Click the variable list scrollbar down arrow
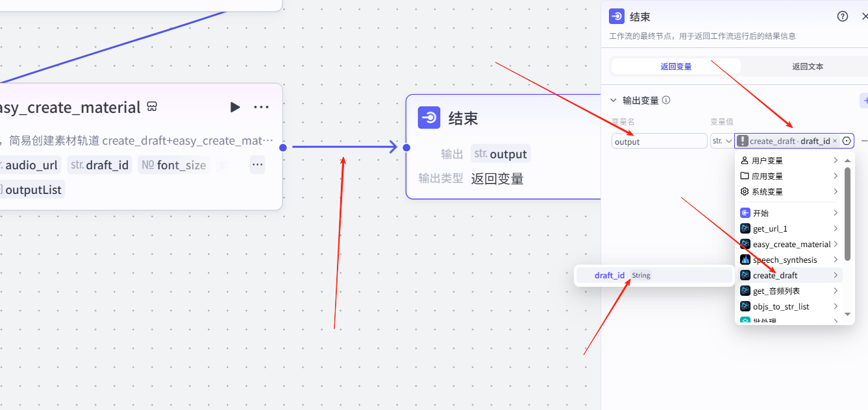 click(x=847, y=314)
